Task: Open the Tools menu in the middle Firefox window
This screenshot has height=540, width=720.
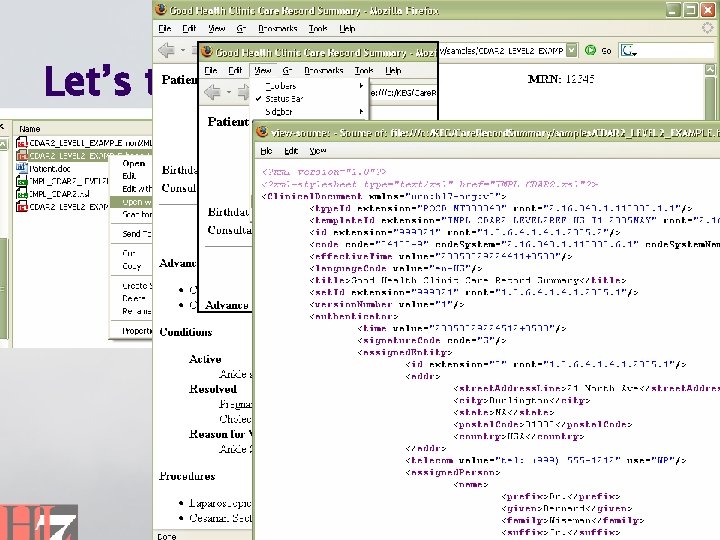Action: click(x=364, y=71)
